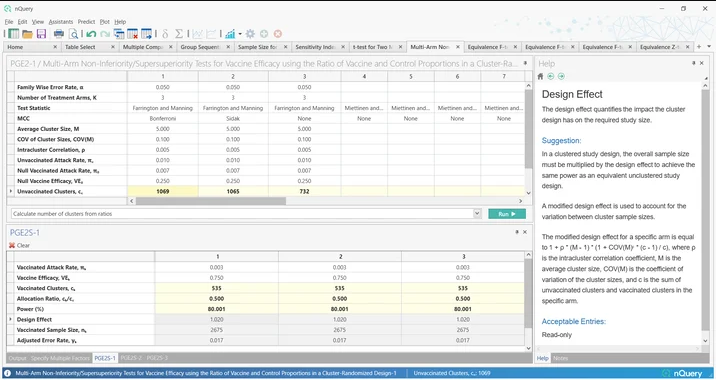Navigate forward in the Help panel
The width and height of the screenshot is (716, 380).
(x=561, y=76)
